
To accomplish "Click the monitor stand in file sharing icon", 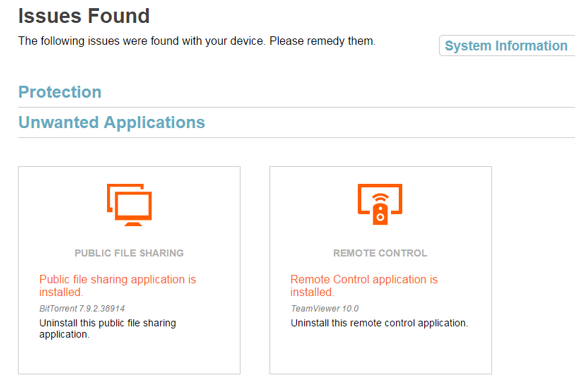I will (133, 224).
